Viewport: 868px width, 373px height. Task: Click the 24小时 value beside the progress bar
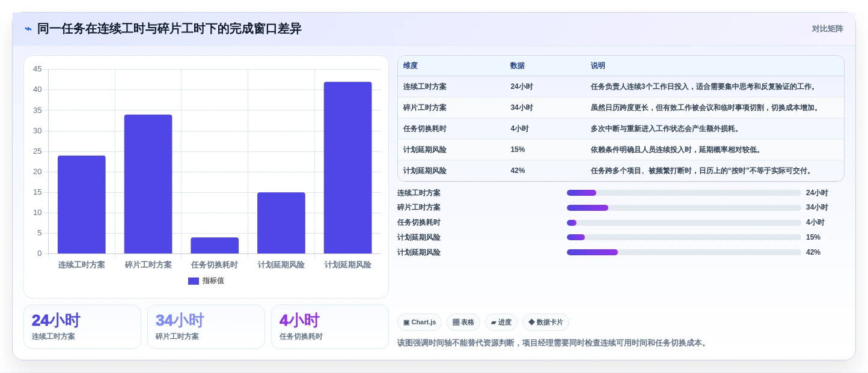pyautogui.click(x=817, y=193)
